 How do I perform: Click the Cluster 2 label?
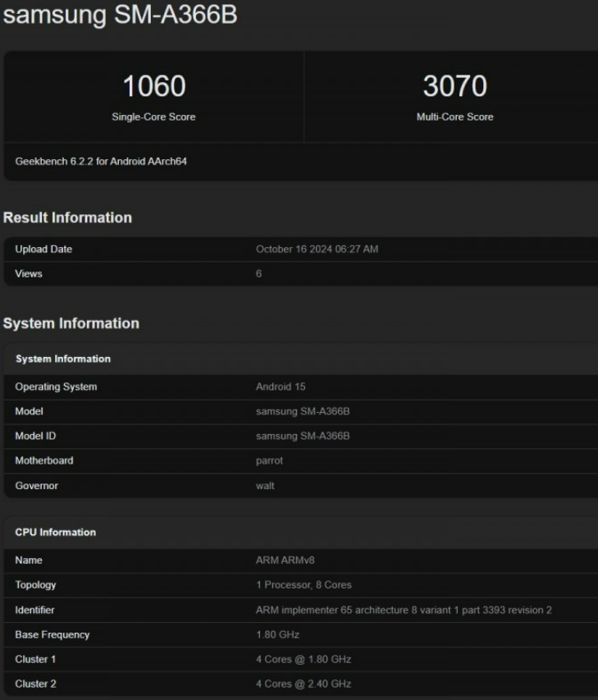tap(35, 684)
